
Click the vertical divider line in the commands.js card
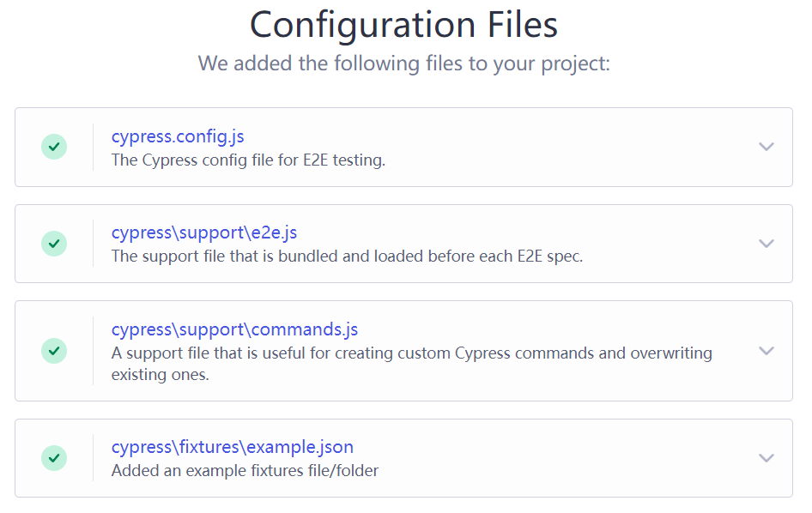[93, 351]
